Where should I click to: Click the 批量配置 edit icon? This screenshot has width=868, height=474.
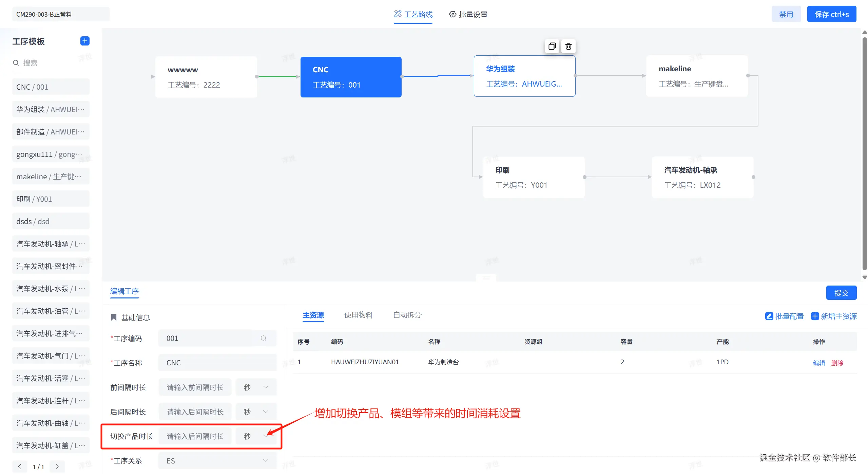point(769,316)
